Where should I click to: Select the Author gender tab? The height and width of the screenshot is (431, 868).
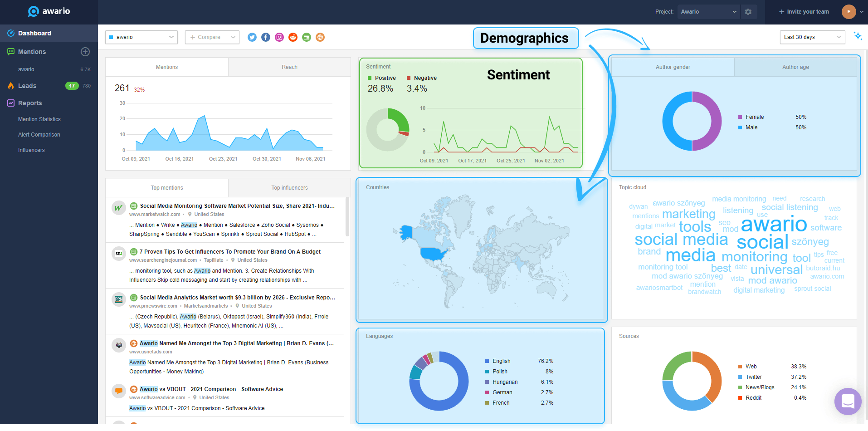coord(673,67)
